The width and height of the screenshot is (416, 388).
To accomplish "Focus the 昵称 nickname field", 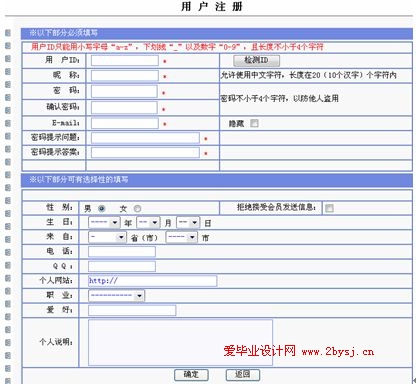I will [x=125, y=75].
